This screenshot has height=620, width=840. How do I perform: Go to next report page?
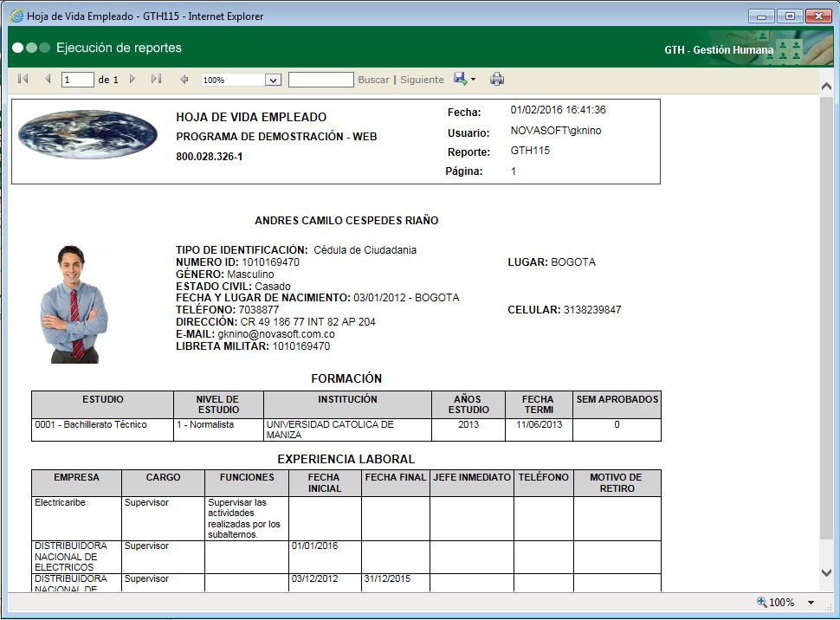click(132, 80)
